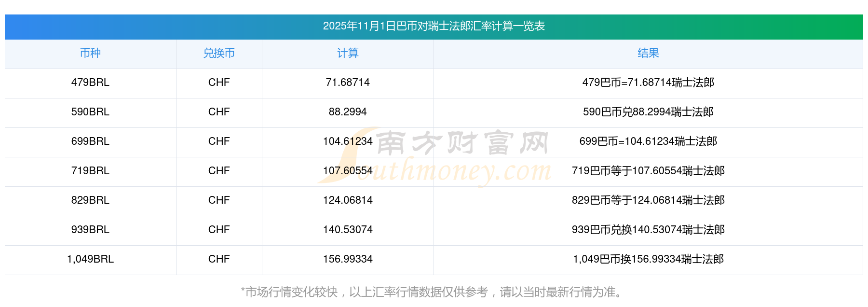
Task: Select the value 104.61234 in the 计算 column
Action: (348, 141)
